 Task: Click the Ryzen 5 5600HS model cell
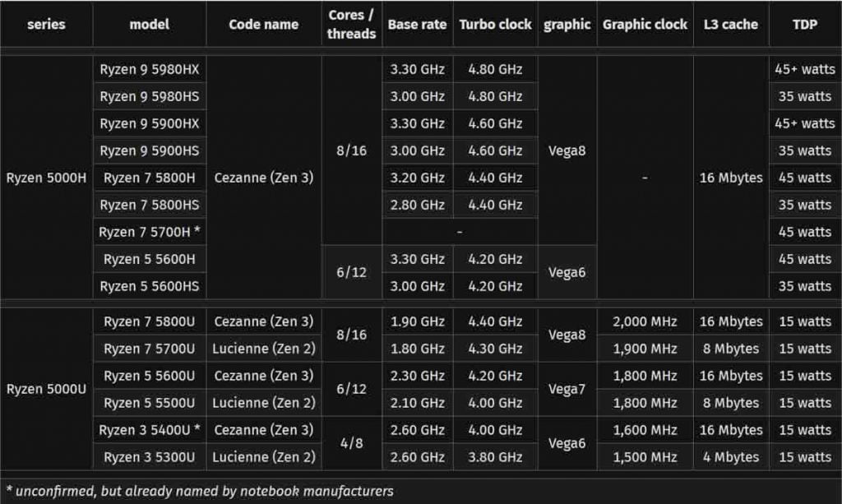[x=150, y=286]
